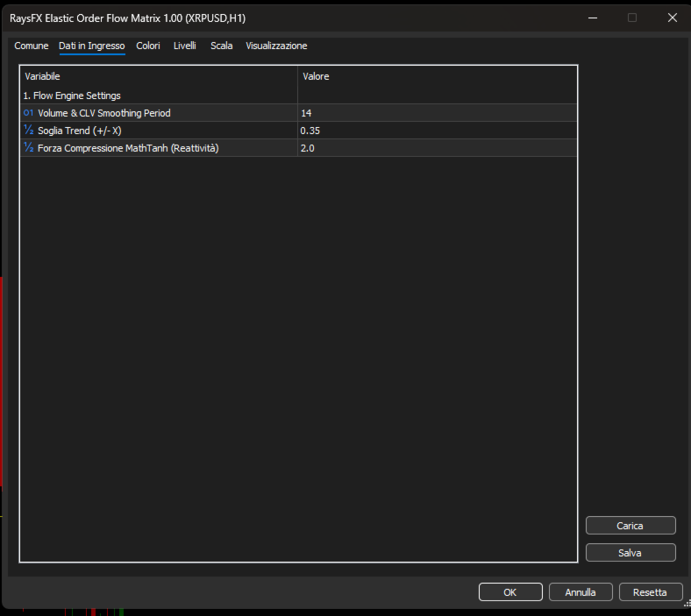Open the Colori tab
Viewport: 691px width, 616px height.
click(x=148, y=46)
